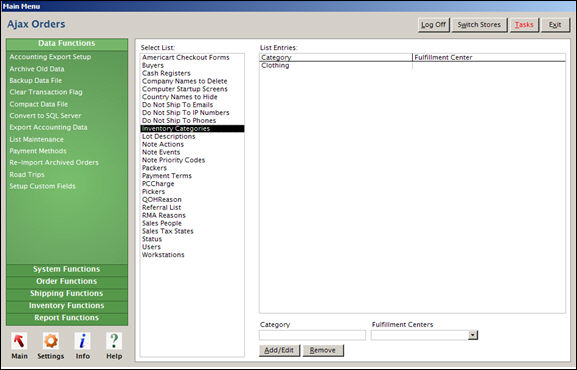Click the Remove button
577x370 pixels.
pyautogui.click(x=323, y=350)
